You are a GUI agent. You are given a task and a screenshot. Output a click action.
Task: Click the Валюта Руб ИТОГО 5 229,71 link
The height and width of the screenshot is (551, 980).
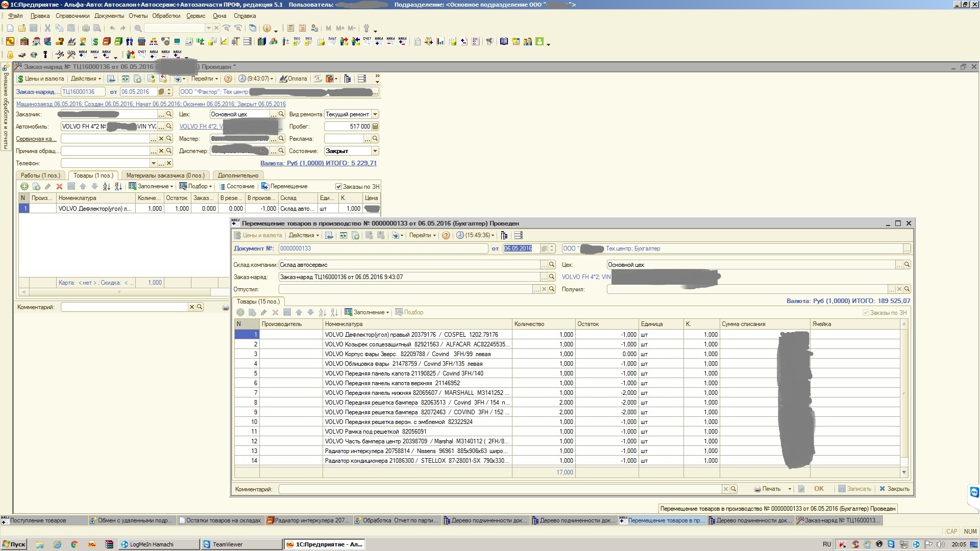click(x=318, y=163)
